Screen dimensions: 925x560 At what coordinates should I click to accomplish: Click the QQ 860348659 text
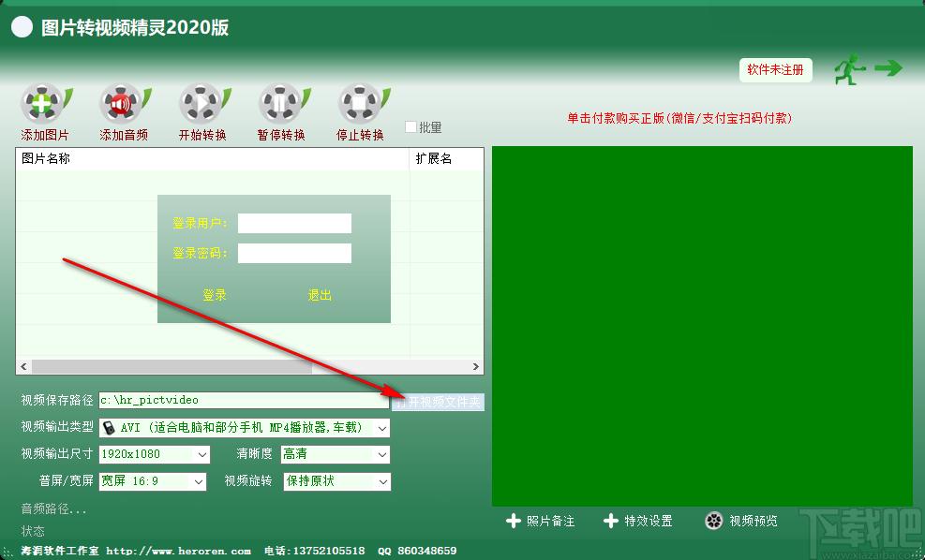417,552
